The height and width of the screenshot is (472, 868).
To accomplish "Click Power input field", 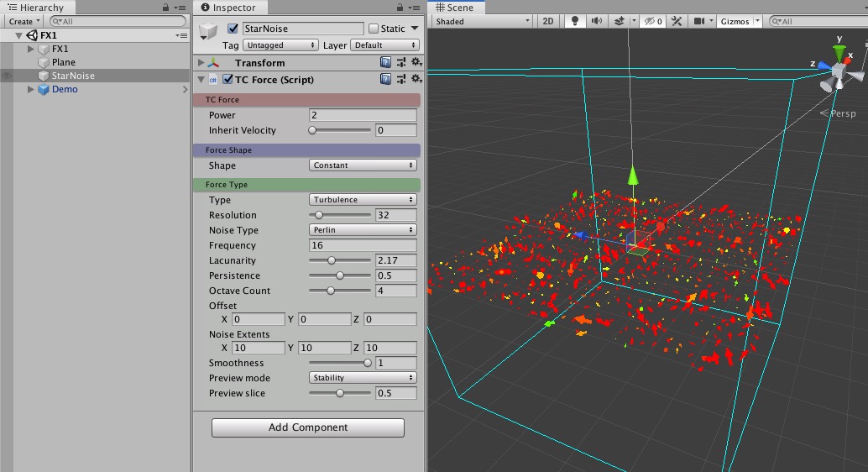I will point(363,115).
